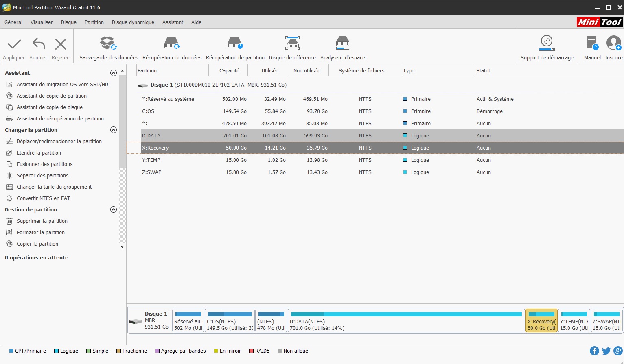624x364 pixels.
Task: Click the MiniTool logo
Action: tap(600, 22)
